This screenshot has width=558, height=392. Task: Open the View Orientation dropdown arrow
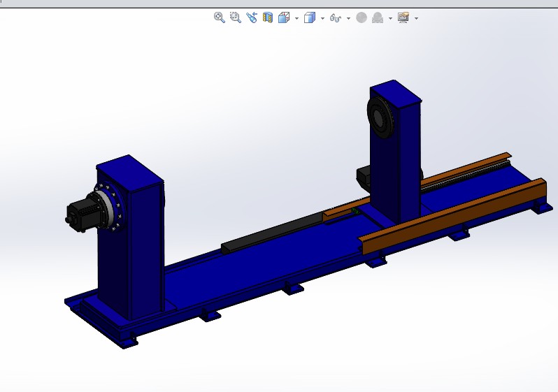coord(296,18)
